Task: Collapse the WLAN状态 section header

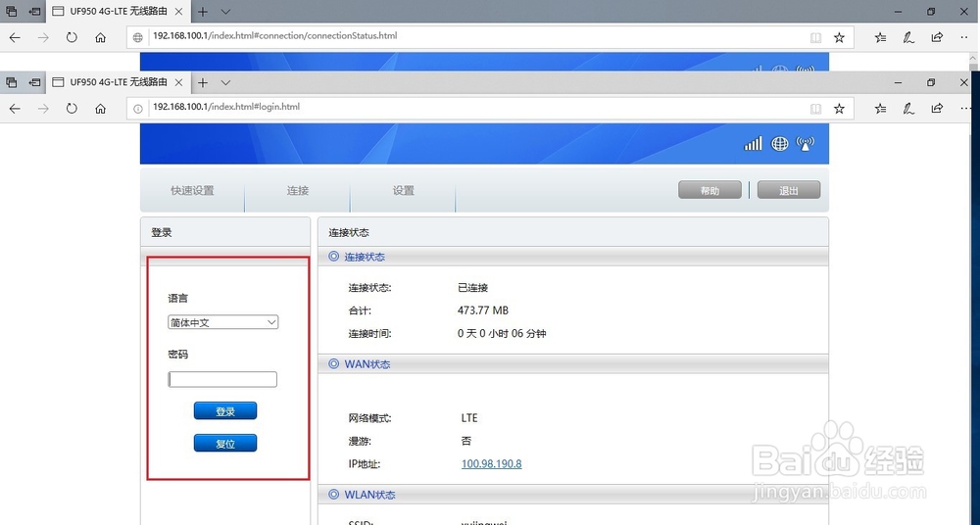Action: point(573,495)
